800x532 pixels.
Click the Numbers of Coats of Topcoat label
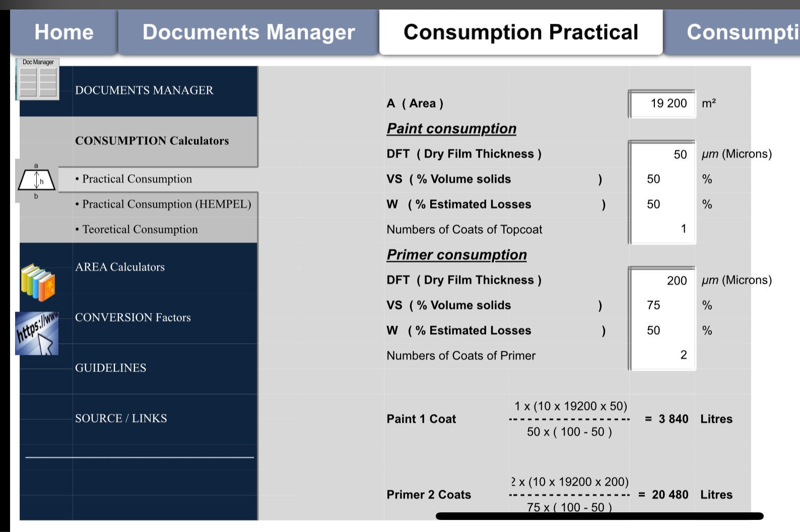464,230
